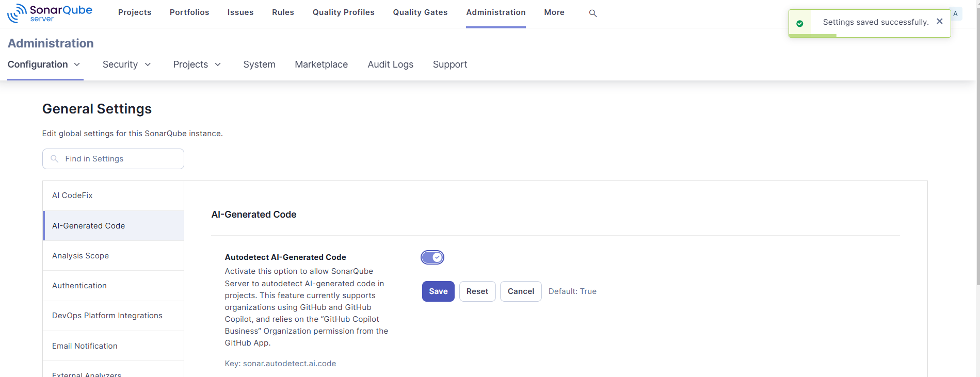Click the green success checkmark icon
This screenshot has height=377, width=980.
click(x=800, y=23)
